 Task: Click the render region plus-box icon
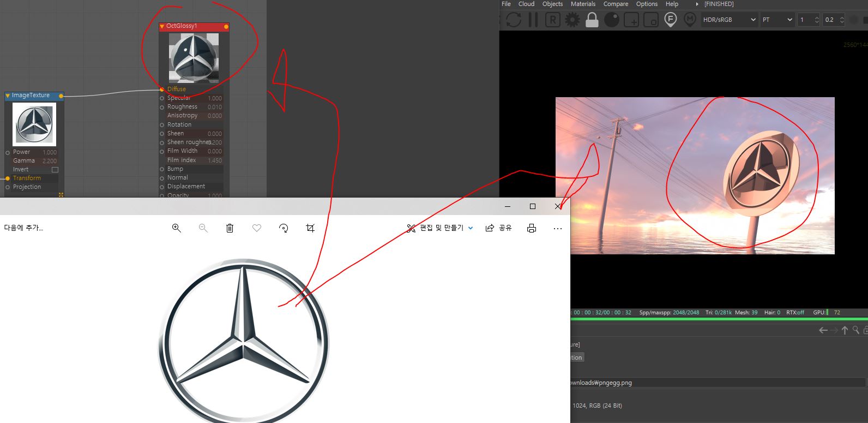[631, 21]
